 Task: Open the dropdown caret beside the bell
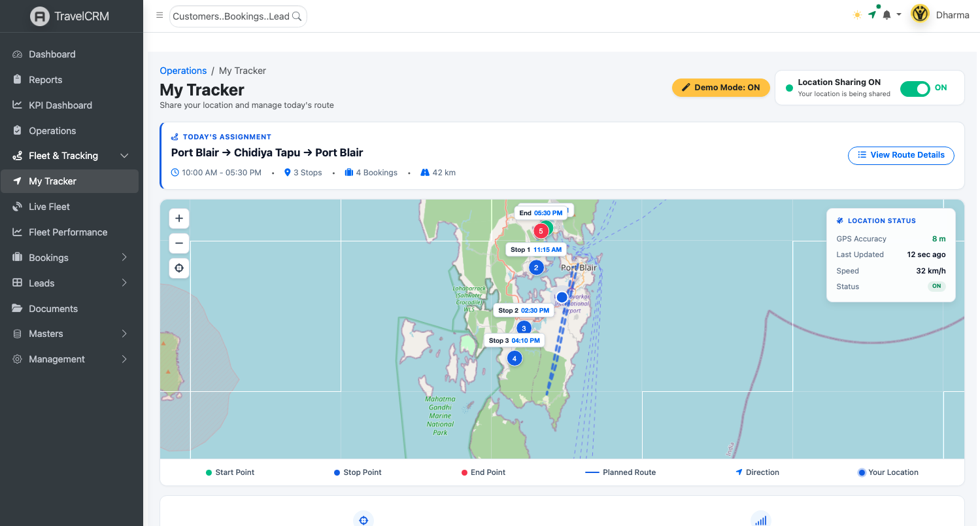(899, 15)
